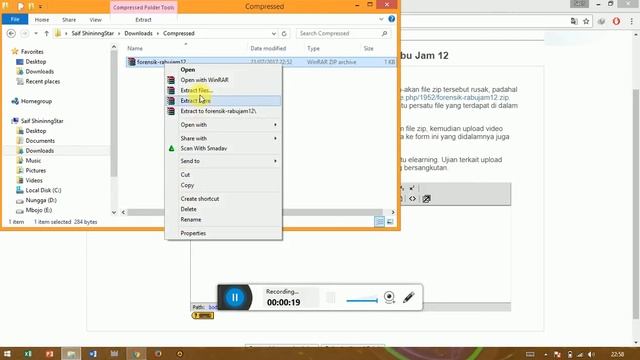Screen dimensions: 640x360
Task: Open the Home ribbon tab
Action: 42,20
